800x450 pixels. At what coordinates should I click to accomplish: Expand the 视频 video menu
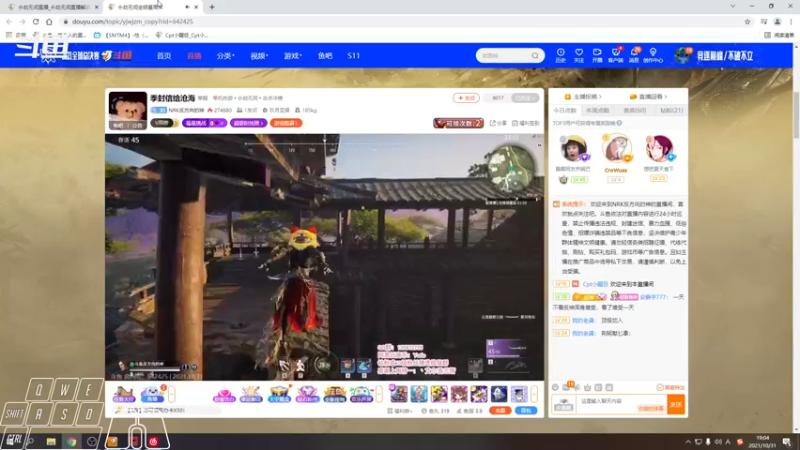(x=259, y=56)
